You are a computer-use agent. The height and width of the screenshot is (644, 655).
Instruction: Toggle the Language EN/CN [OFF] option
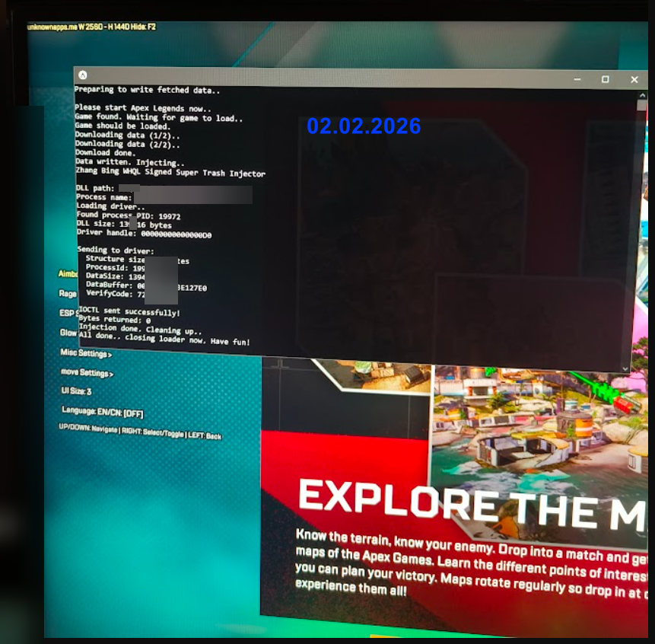[x=102, y=412]
